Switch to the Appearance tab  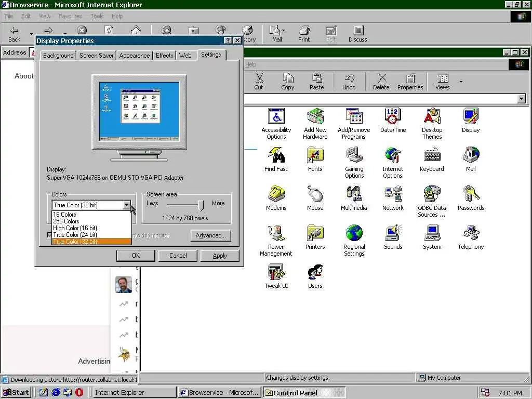click(135, 55)
